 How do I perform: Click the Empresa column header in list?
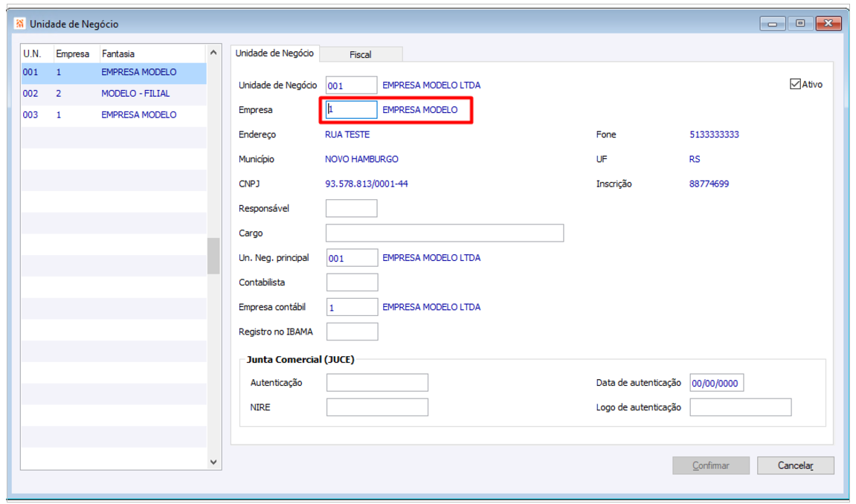point(77,54)
